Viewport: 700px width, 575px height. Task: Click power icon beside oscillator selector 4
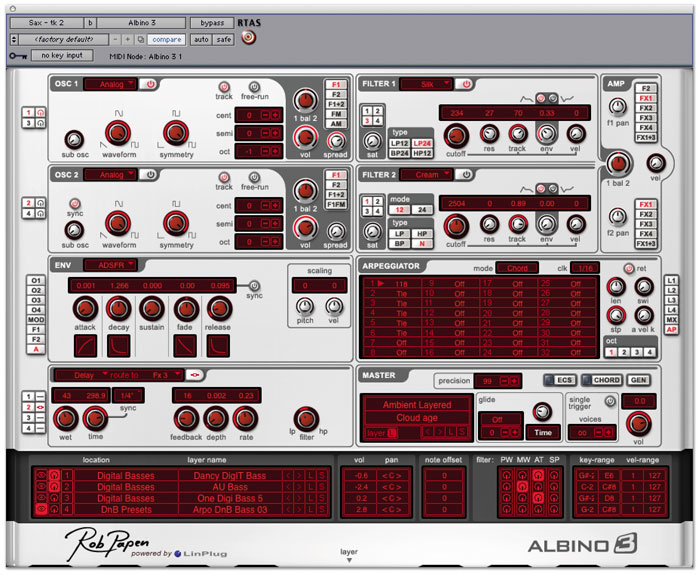coord(40,213)
